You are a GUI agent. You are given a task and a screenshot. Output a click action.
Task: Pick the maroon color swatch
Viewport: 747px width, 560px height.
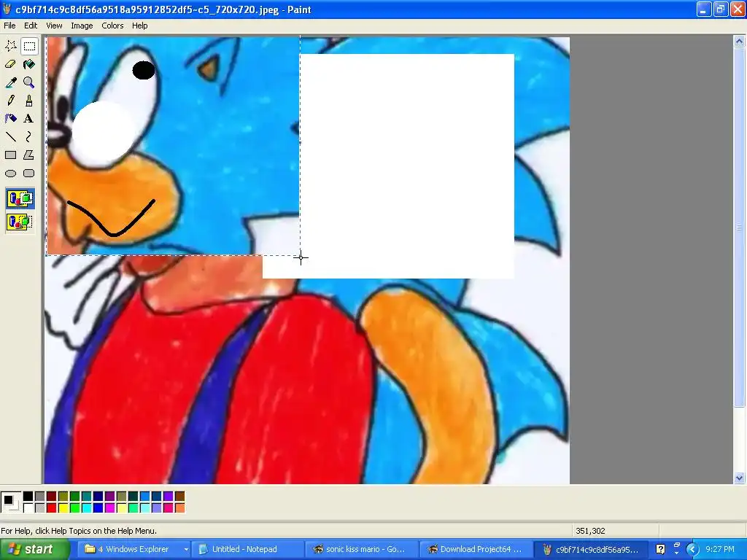point(52,497)
